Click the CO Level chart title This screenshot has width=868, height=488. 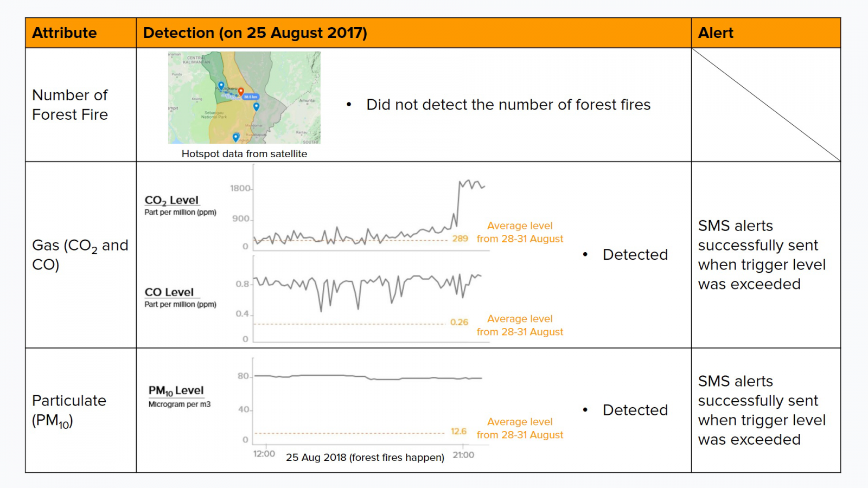[169, 292]
